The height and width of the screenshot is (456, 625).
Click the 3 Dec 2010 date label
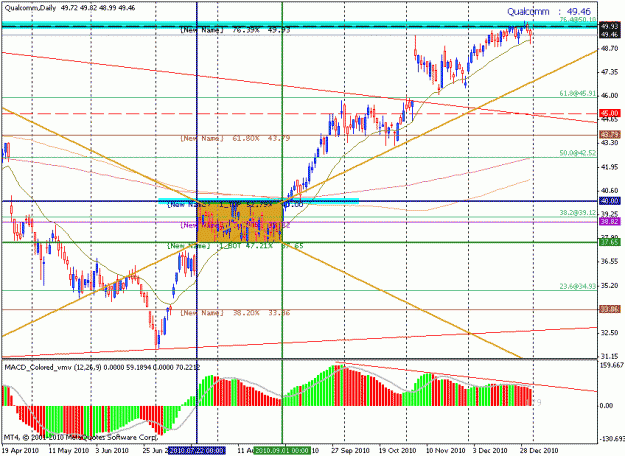490,450
